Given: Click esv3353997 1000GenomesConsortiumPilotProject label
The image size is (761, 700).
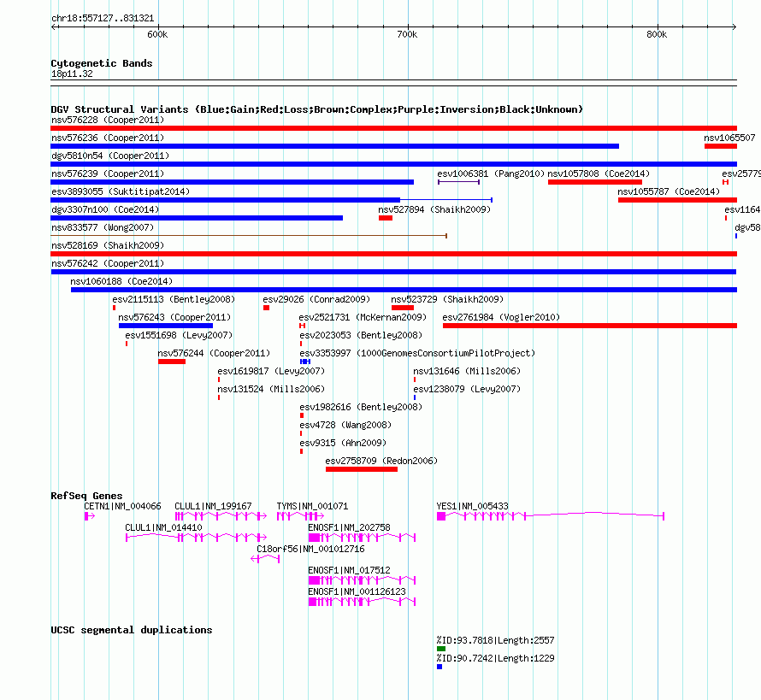Looking at the screenshot, I should point(417,353).
